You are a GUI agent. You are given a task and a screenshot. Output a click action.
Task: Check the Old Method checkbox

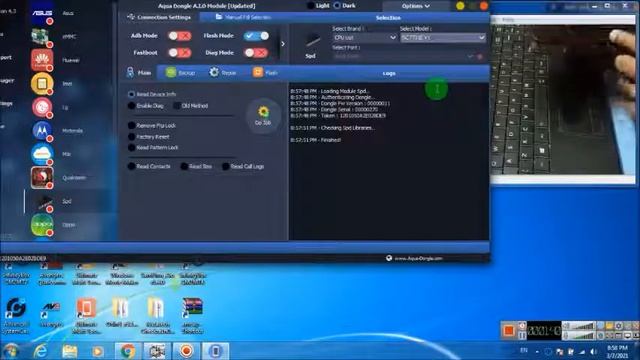click(x=177, y=106)
